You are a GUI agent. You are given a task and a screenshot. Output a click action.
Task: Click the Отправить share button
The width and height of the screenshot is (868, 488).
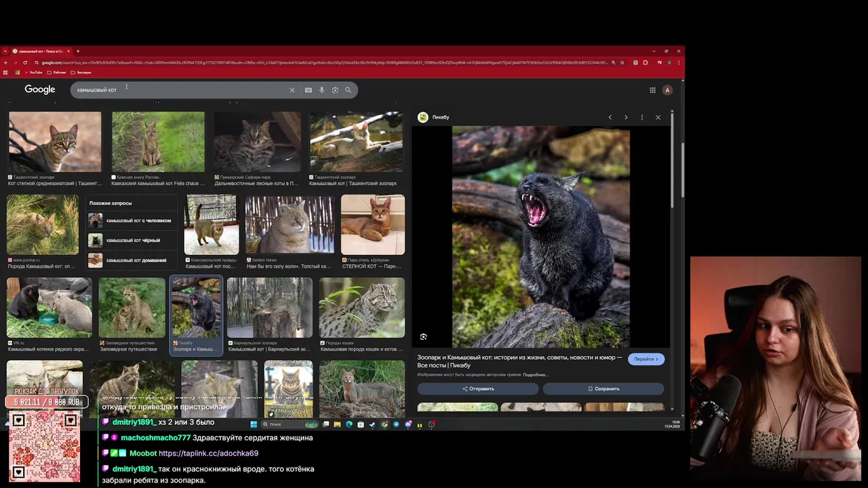pos(478,389)
